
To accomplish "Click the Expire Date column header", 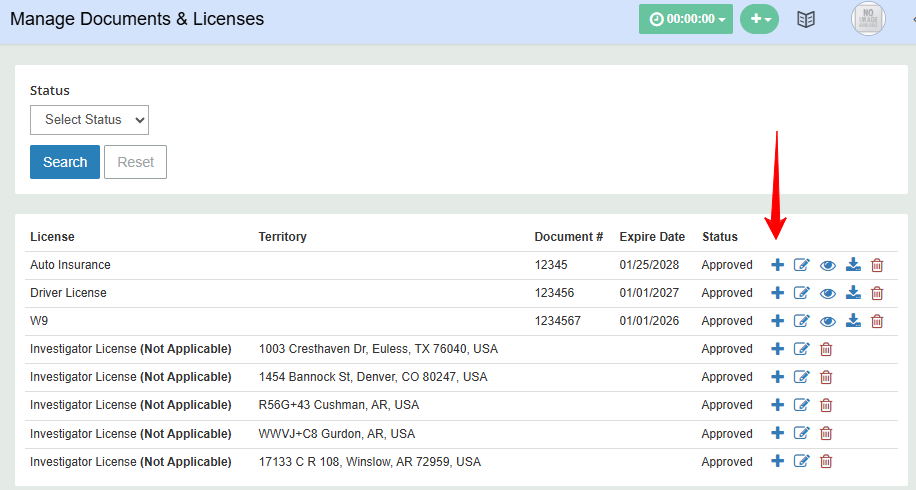I will pos(652,237).
